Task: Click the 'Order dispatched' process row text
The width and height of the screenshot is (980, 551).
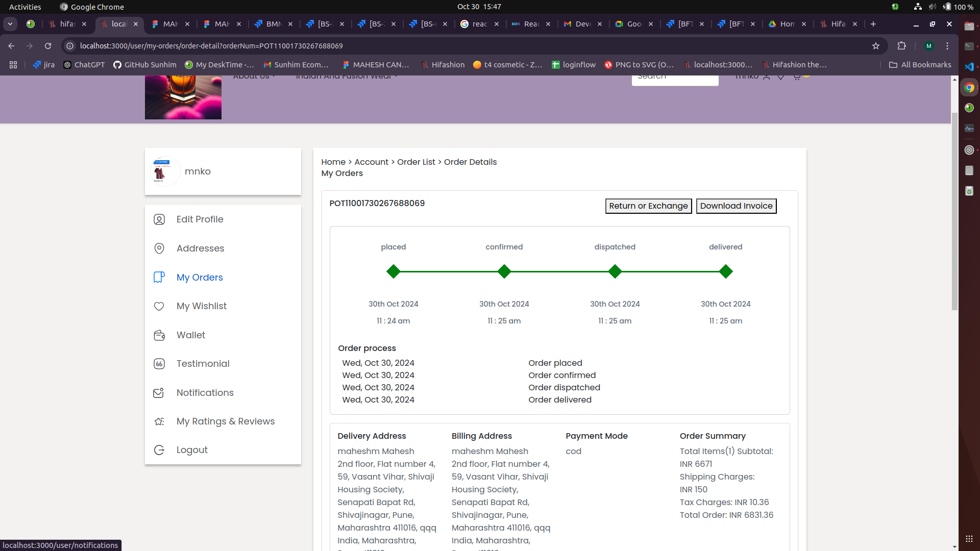Action: (564, 388)
